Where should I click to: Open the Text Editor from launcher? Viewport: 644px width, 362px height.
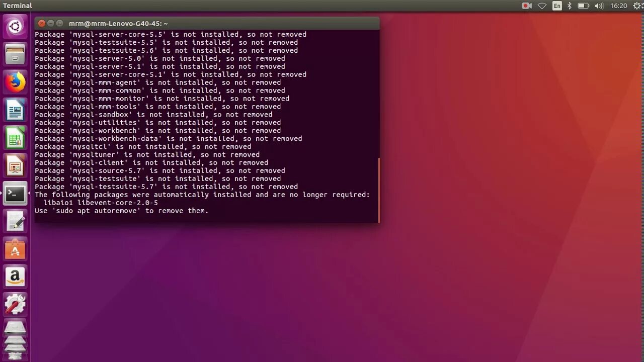15,221
